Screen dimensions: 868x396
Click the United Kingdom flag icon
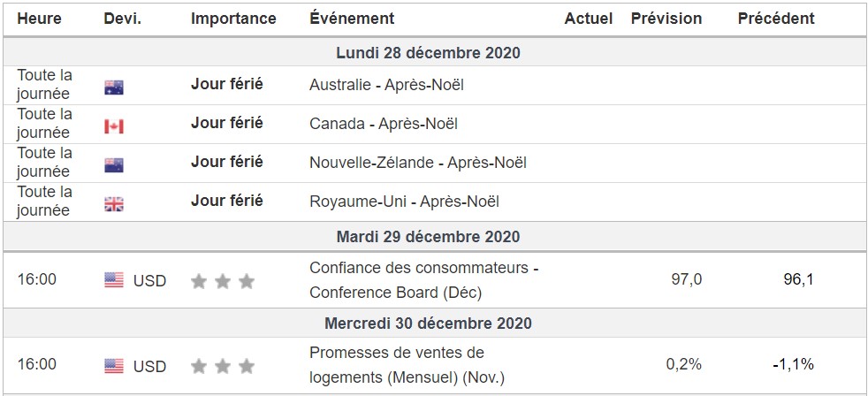pos(114,204)
